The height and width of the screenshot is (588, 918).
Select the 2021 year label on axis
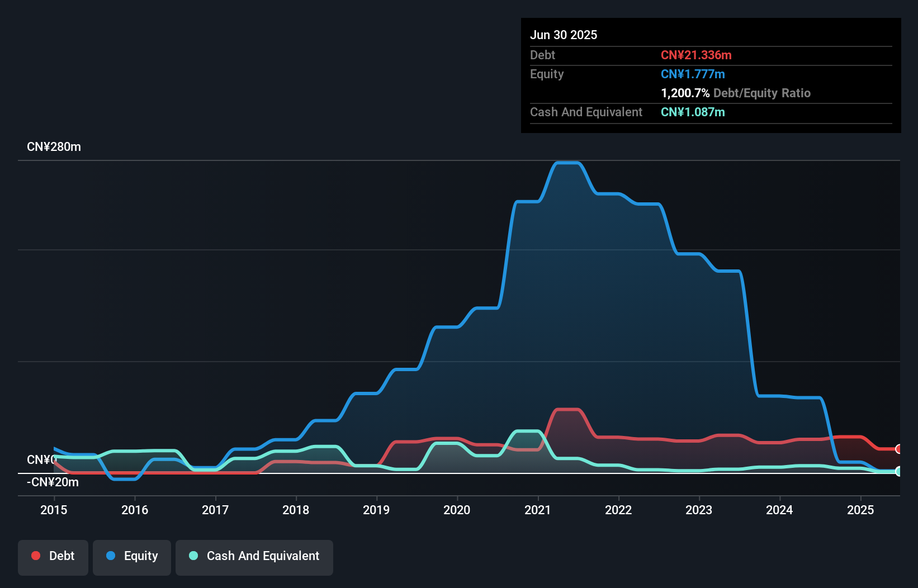pyautogui.click(x=538, y=510)
